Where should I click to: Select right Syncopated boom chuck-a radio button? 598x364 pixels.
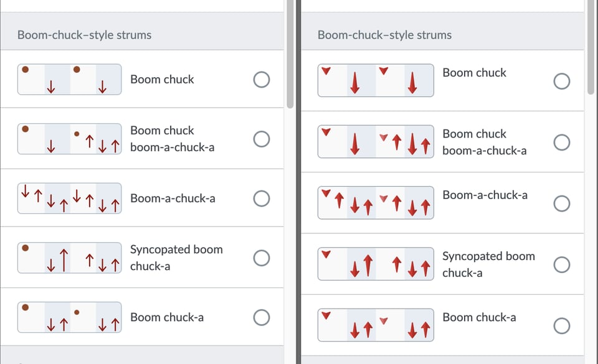pos(561,264)
